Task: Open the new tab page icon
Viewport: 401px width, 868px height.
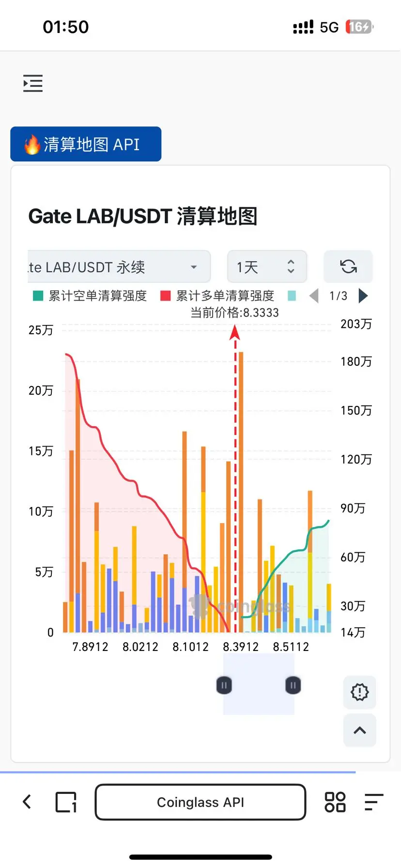Action: pyautogui.click(x=66, y=802)
